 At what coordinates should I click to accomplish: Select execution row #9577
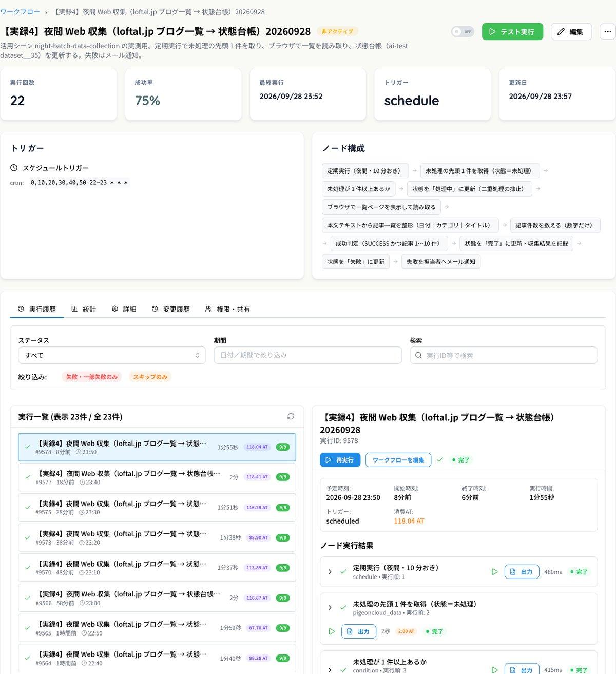(x=157, y=477)
